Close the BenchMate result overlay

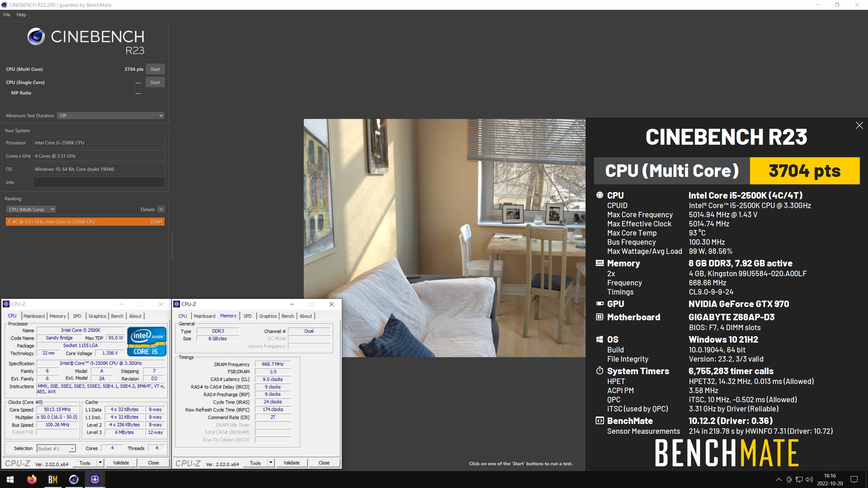tap(859, 125)
